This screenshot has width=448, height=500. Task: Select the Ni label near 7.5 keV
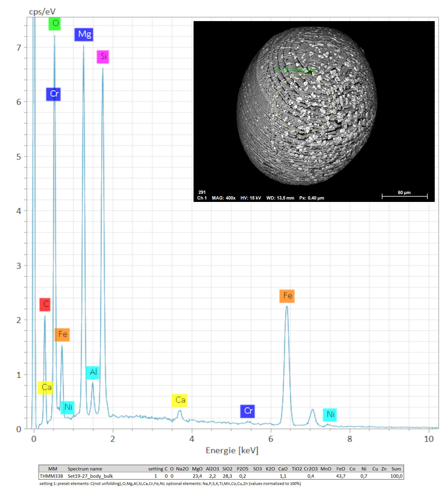pos(330,415)
